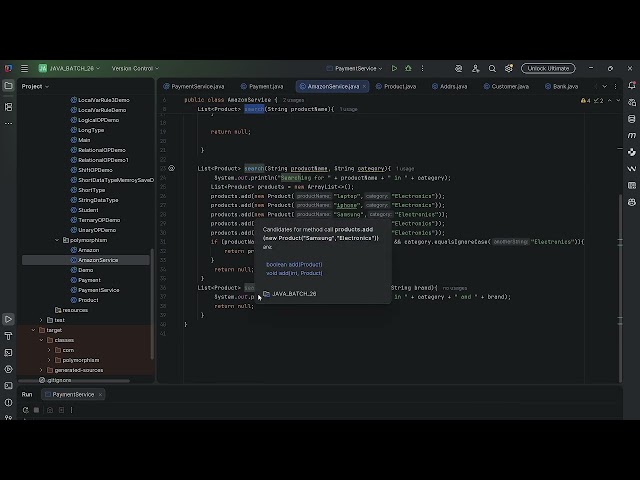Start debugging with the bug icon
640x480 pixels.
pyautogui.click(x=408, y=69)
